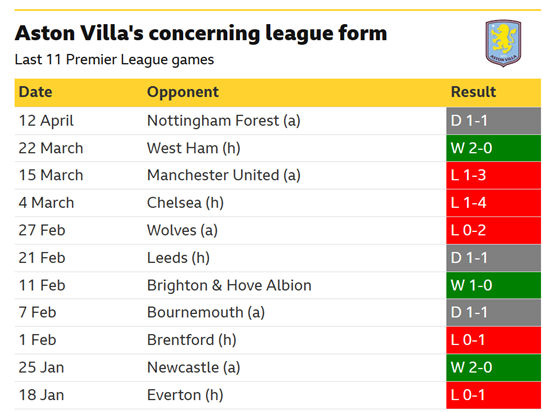Click the D 1-1 Nottingham Forest result
Screen dimensions: 543x412
click(493, 121)
